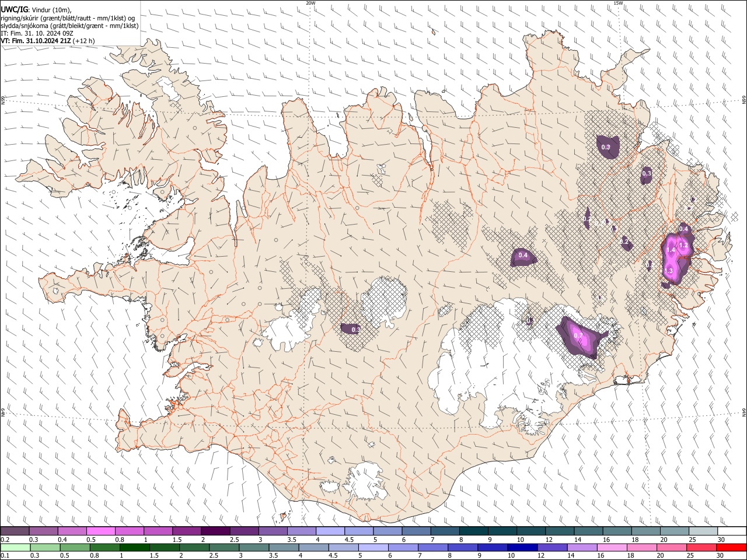Click the 0.3 label on the westernmost purple patch
This screenshot has height=560, width=747.
coord(355,330)
